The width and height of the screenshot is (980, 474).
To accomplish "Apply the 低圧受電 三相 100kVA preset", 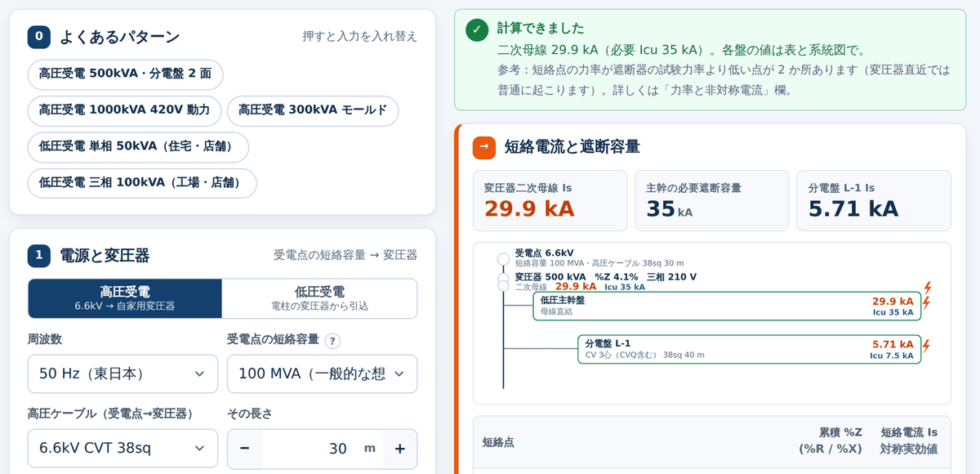I will click(x=142, y=183).
